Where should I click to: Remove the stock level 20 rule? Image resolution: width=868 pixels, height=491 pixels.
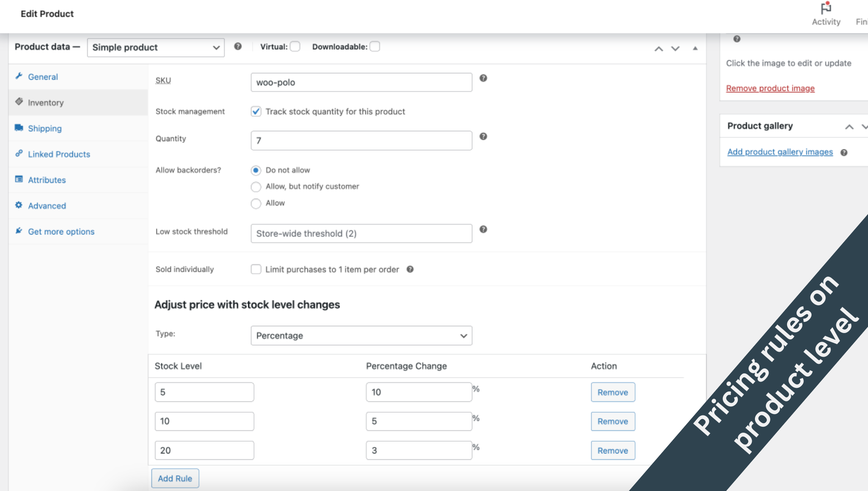point(613,450)
